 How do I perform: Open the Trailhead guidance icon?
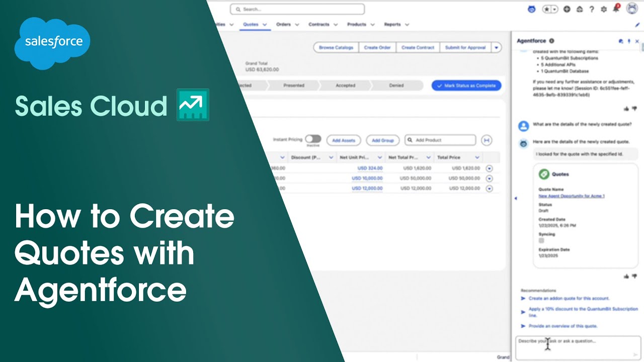[x=579, y=9]
